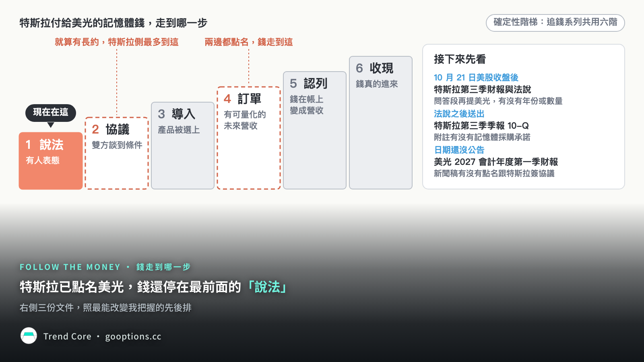Click the annotation "就算有長約，特斯拉側最多到這"
644x362 pixels.
(x=117, y=42)
